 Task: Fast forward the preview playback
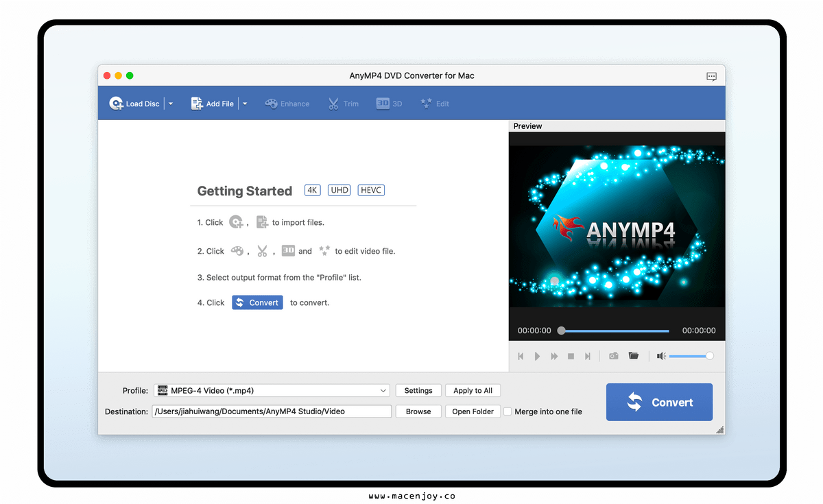click(554, 356)
